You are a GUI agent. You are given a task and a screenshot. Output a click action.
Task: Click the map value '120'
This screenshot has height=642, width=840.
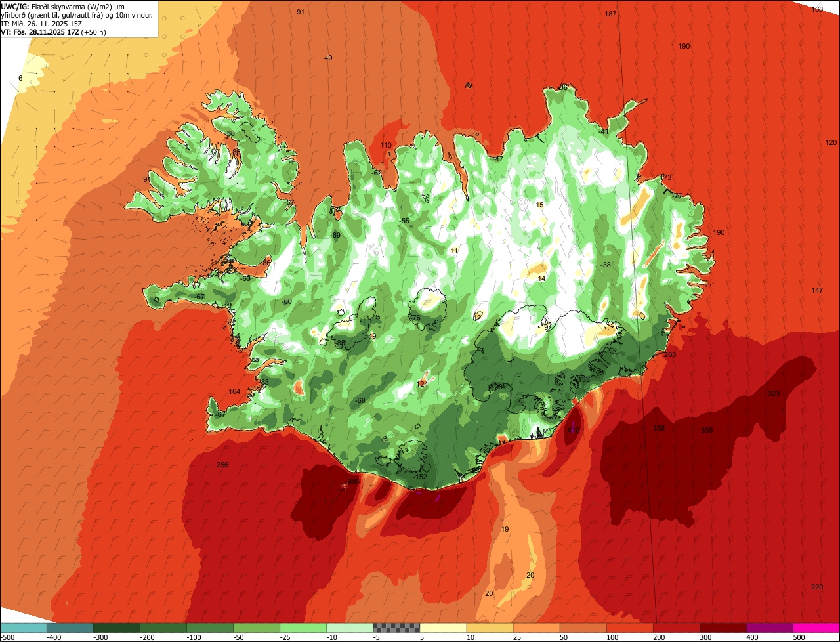click(831, 142)
